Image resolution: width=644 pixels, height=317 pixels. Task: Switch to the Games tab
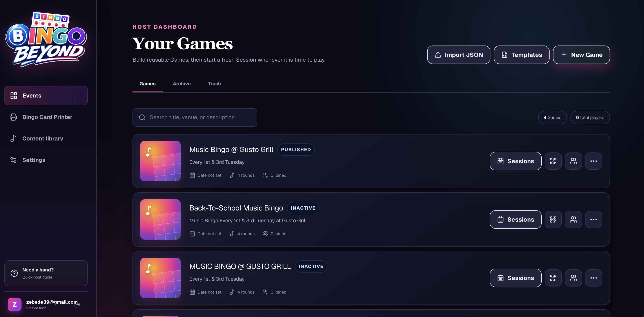(x=148, y=84)
